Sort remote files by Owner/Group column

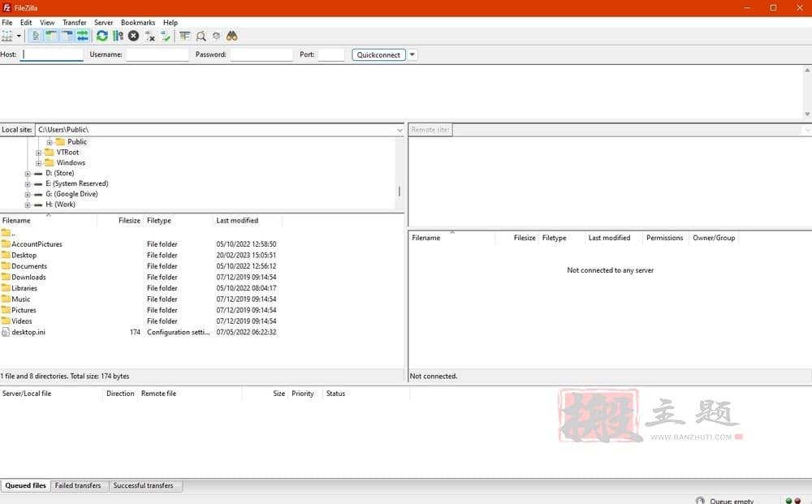pos(714,238)
